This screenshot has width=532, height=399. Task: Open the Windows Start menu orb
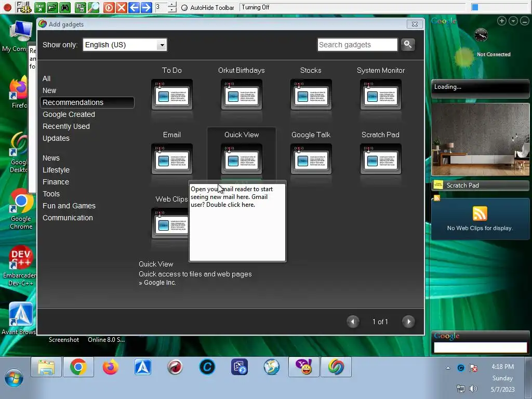(x=14, y=378)
